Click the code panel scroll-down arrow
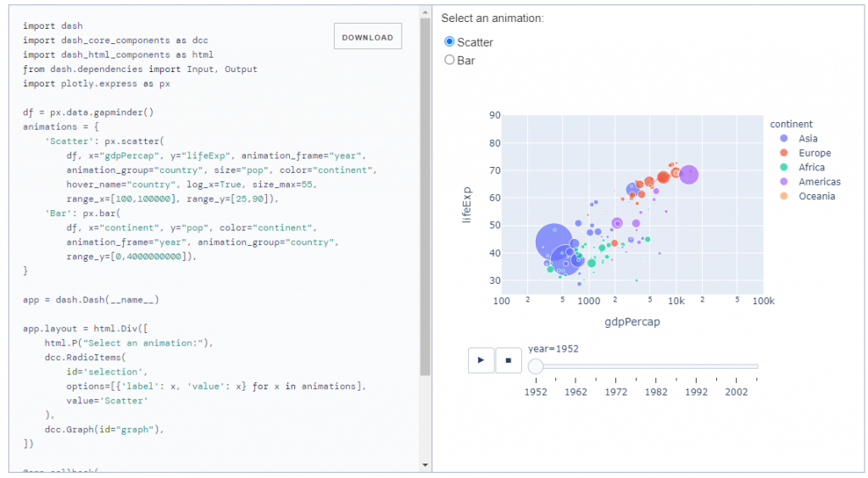Viewport: 868px width, 478px height. click(x=426, y=465)
